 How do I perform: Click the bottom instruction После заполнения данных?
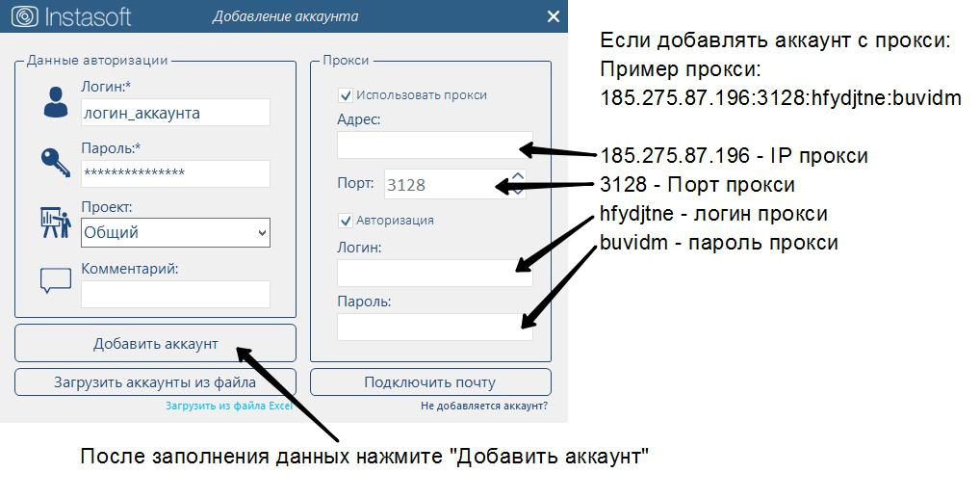[x=365, y=456]
